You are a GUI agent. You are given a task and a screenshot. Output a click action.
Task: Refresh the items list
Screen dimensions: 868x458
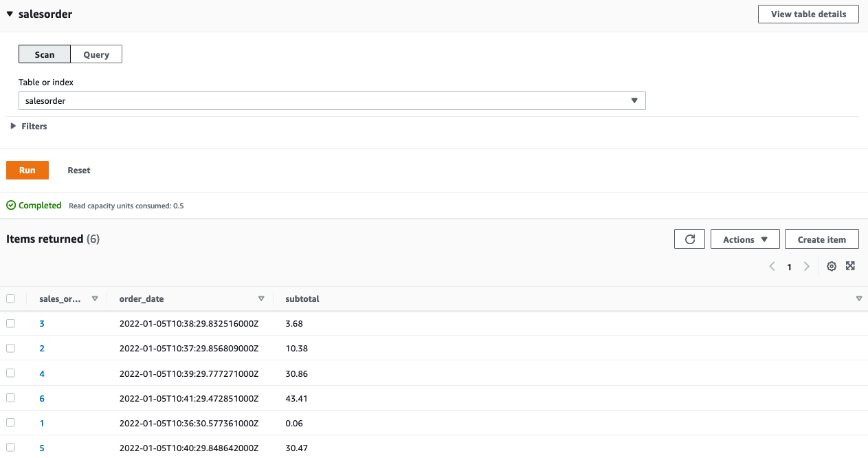[x=689, y=239]
